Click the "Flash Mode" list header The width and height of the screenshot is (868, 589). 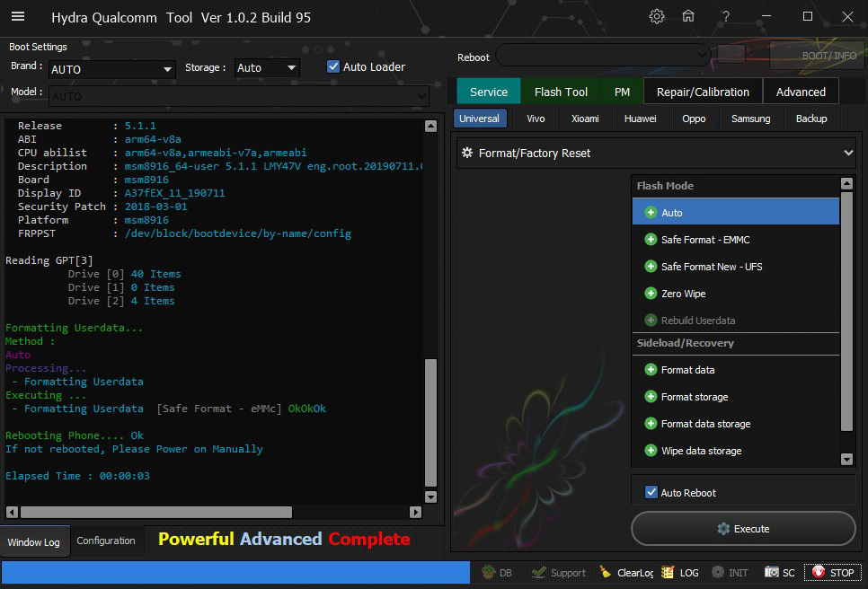(665, 186)
